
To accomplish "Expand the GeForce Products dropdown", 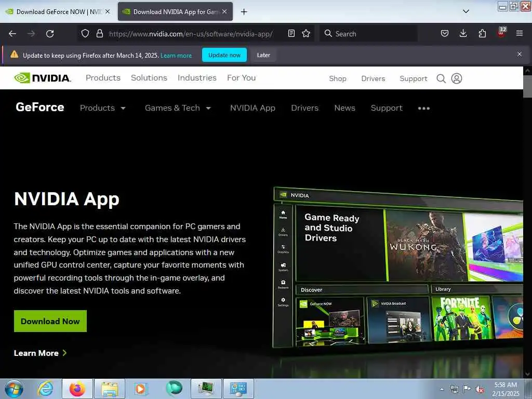I will tap(102, 108).
